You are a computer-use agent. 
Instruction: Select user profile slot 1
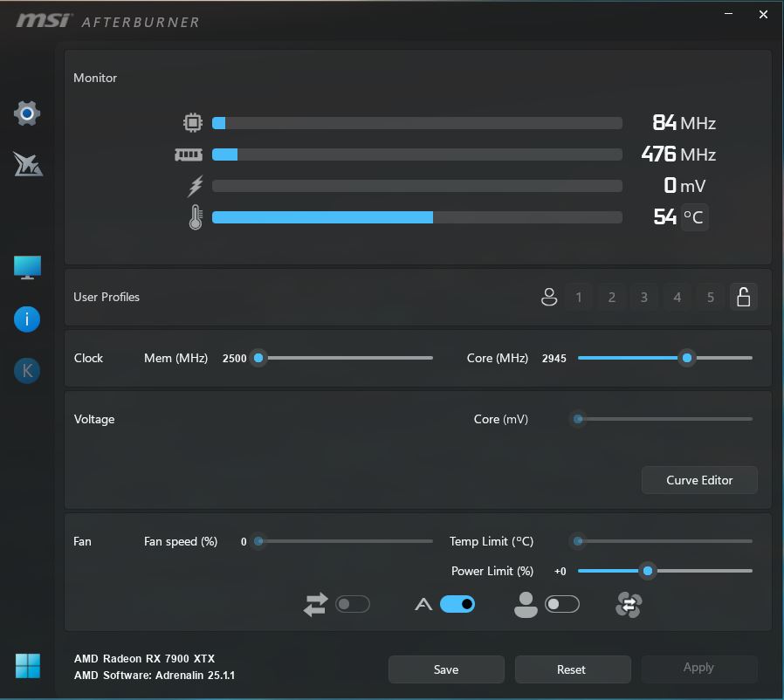click(579, 297)
